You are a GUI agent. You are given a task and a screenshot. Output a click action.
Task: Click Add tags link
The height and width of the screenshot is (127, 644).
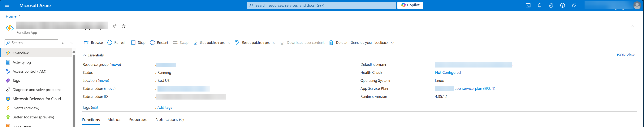pyautogui.click(x=165, y=108)
